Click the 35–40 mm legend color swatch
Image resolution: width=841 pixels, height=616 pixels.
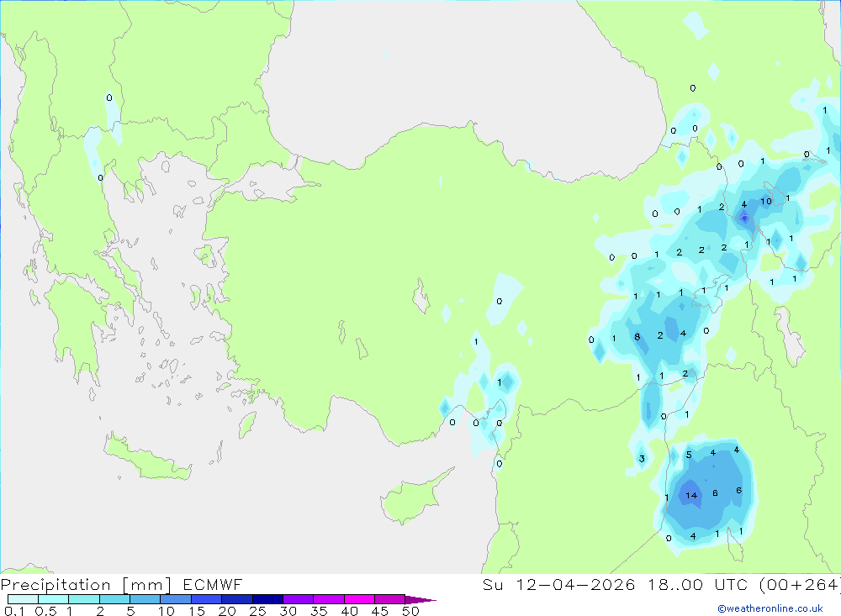click(x=328, y=599)
